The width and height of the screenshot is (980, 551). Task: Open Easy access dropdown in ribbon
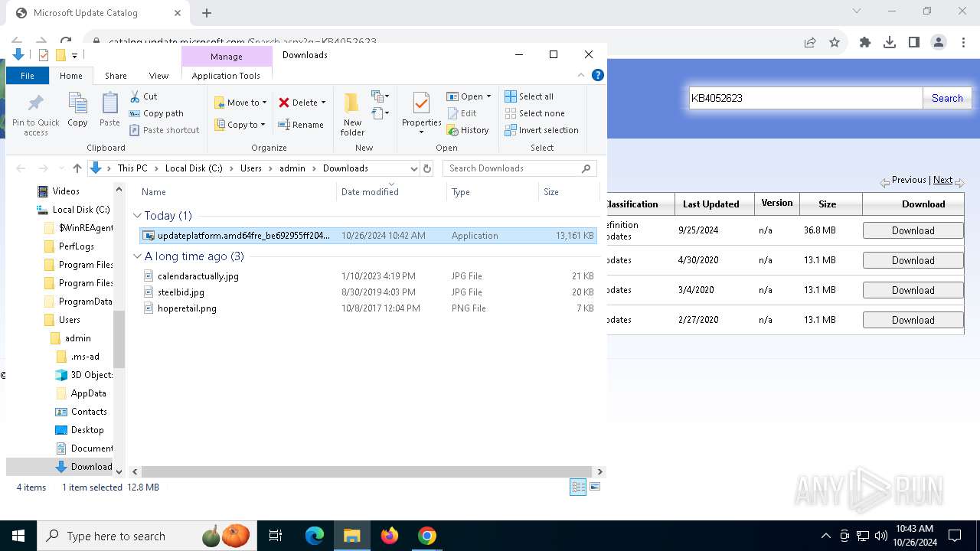(x=381, y=114)
